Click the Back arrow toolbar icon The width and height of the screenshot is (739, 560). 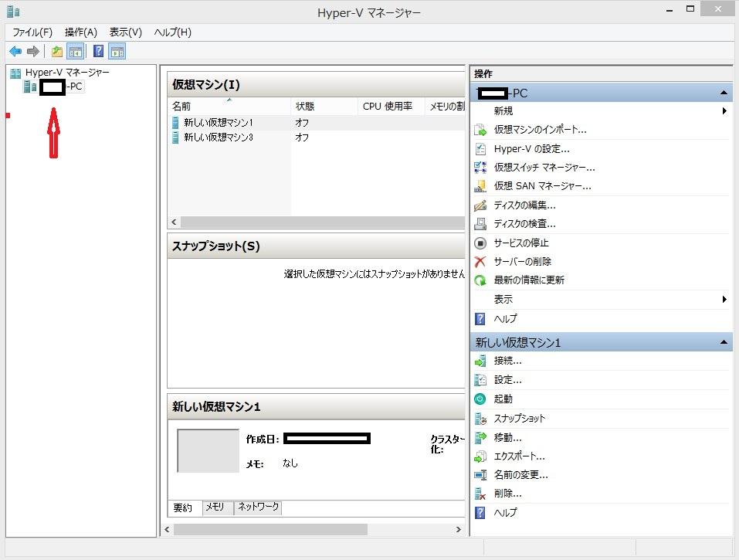pyautogui.click(x=15, y=51)
